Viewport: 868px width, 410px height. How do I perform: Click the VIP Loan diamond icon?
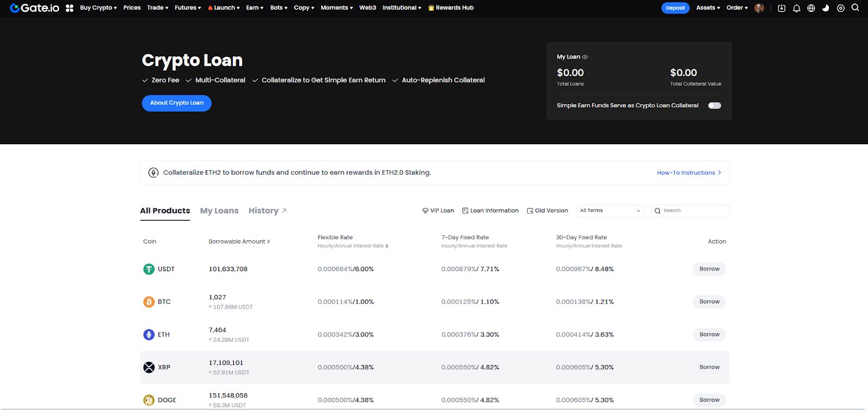[425, 211]
